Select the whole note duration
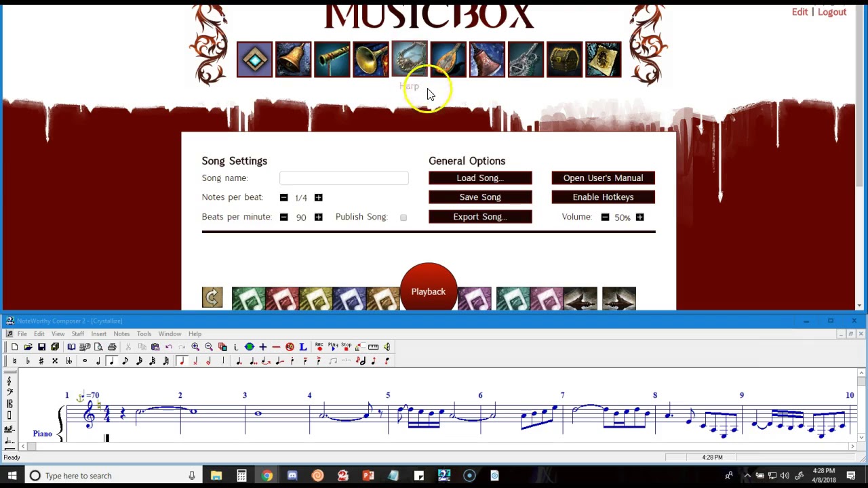 [x=85, y=361]
